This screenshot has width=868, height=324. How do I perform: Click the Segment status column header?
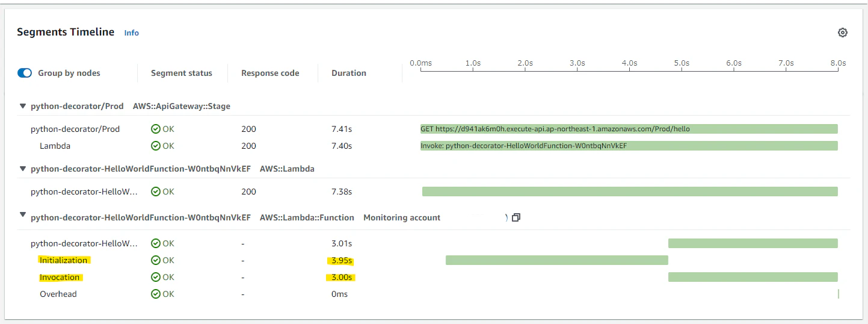pyautogui.click(x=181, y=73)
